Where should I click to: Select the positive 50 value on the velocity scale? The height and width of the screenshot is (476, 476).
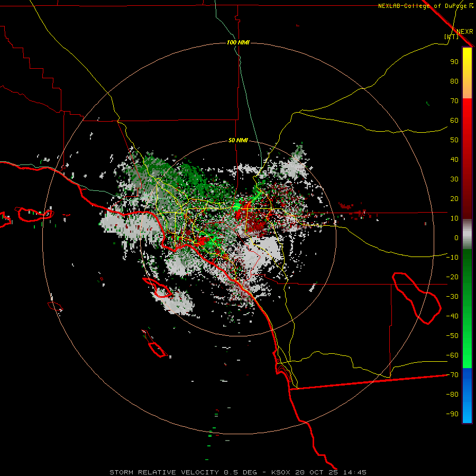pyautogui.click(x=454, y=140)
